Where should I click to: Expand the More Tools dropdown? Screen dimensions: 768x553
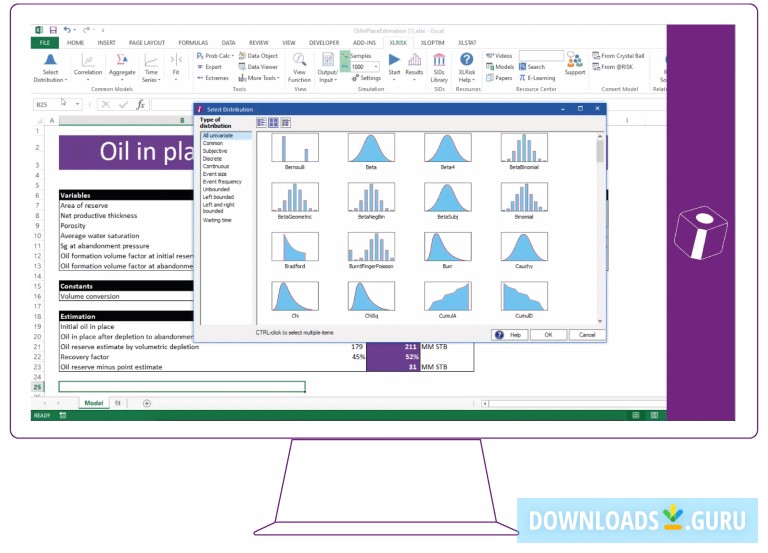(x=259, y=78)
